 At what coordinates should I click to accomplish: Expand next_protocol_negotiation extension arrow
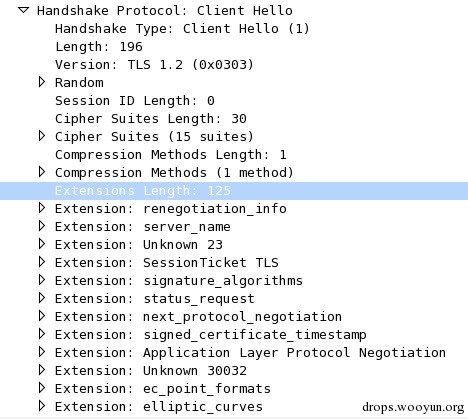coord(42,316)
